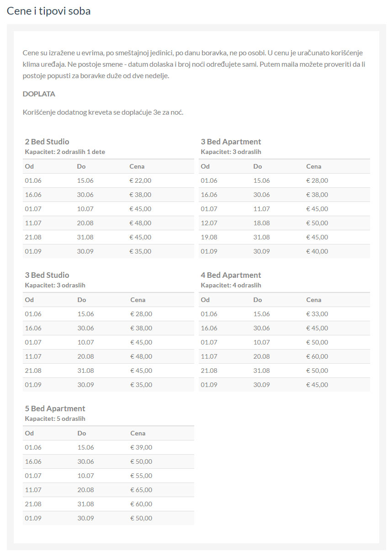Click the € 40,00 price cell
The height and width of the screenshot is (557, 392).
pos(317,251)
